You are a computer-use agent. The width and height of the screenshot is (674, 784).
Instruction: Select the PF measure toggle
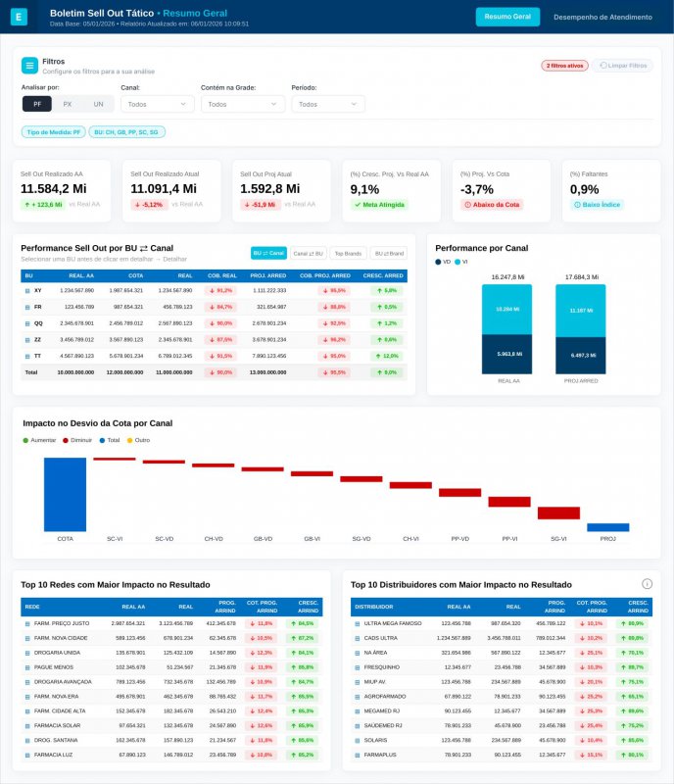(37, 104)
